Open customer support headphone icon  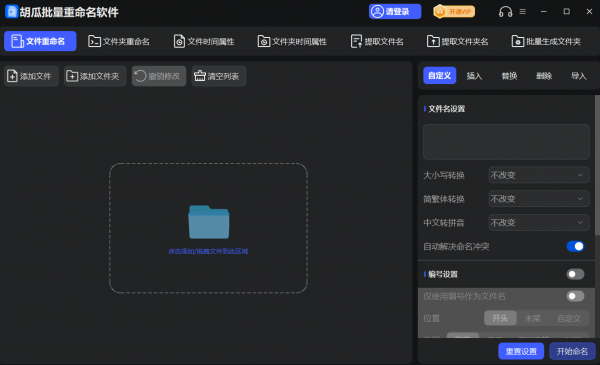click(x=505, y=12)
